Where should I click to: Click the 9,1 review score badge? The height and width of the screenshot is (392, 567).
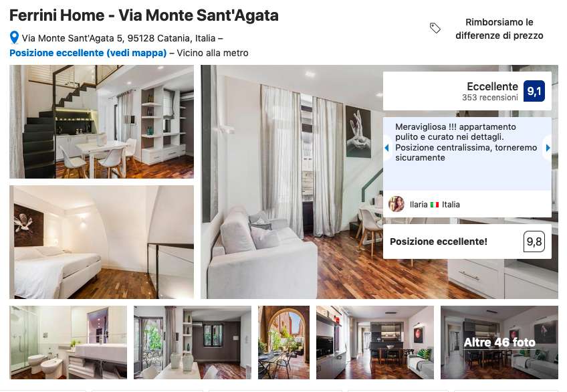click(534, 91)
